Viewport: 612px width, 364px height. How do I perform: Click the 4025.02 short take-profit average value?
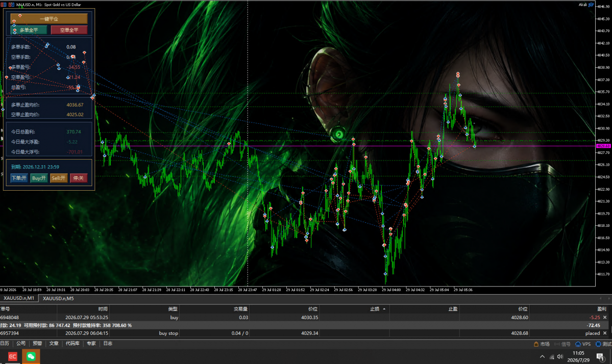point(75,115)
